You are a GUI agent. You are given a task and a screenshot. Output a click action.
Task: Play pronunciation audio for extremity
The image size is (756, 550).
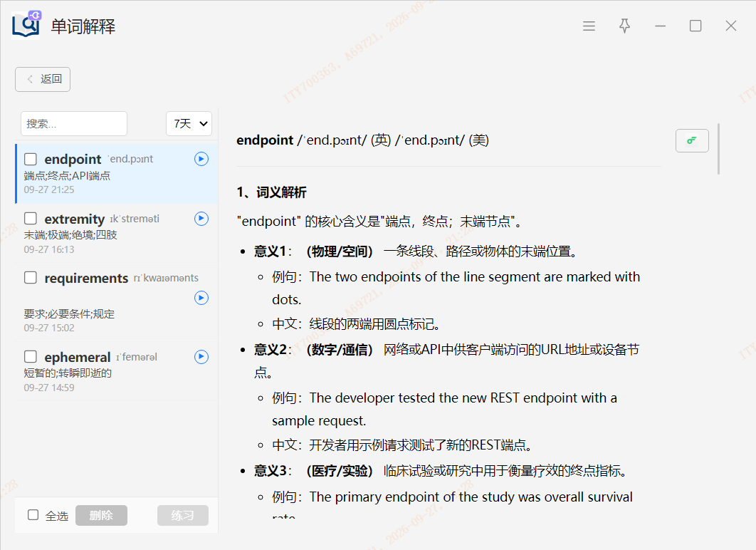click(201, 219)
